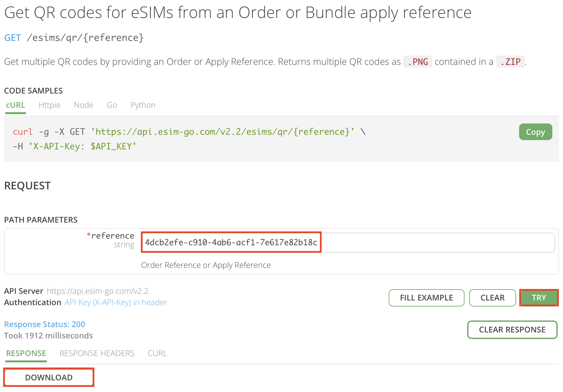Click the .PNG inline code tag
Image resolution: width=563 pixels, height=392 pixels.
pyautogui.click(x=418, y=62)
